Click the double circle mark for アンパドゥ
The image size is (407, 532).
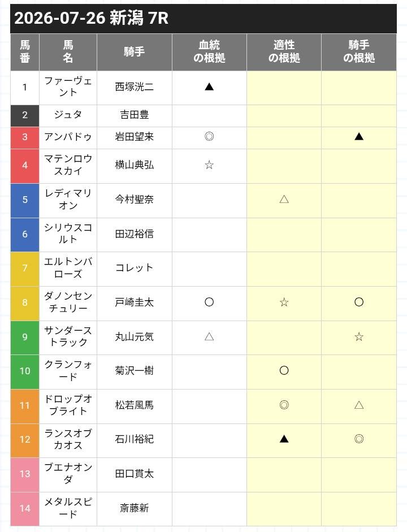coord(209,137)
